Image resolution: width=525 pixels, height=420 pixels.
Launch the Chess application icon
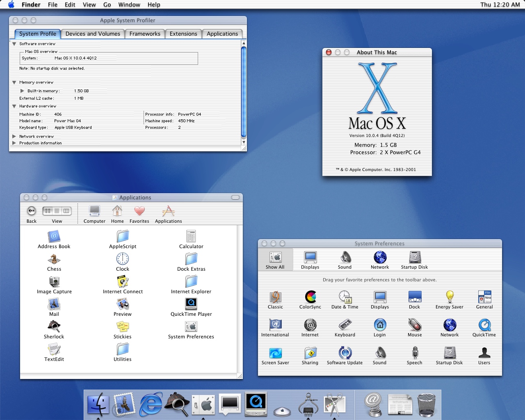54,259
